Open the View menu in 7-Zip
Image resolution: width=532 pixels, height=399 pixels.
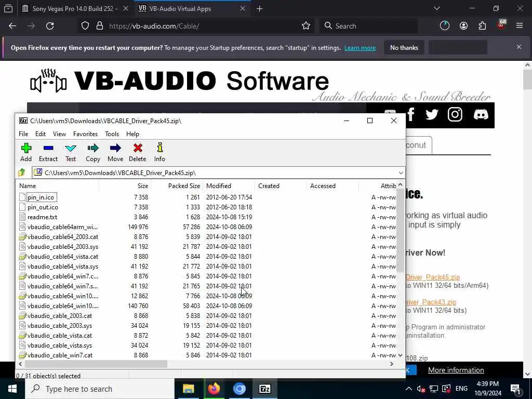(x=59, y=134)
